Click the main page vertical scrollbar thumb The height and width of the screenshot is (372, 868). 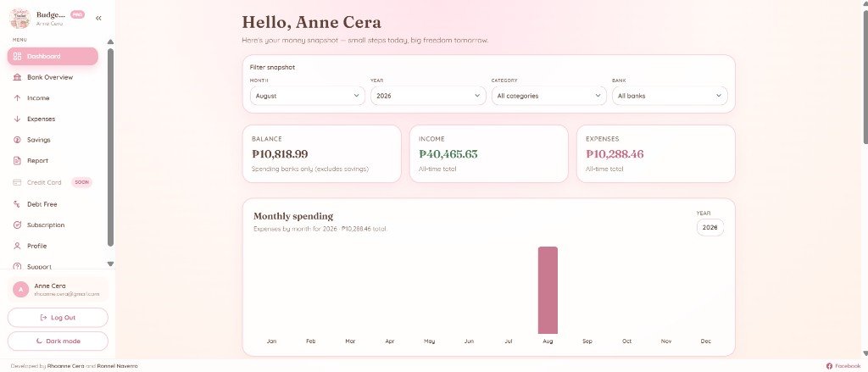click(x=864, y=77)
